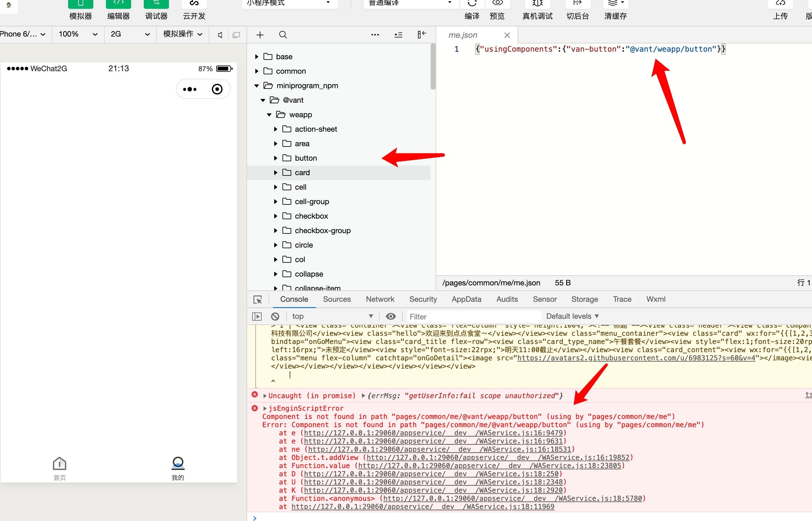The height and width of the screenshot is (521, 812).
Task: Click the detach simulator window icon
Action: click(236, 35)
